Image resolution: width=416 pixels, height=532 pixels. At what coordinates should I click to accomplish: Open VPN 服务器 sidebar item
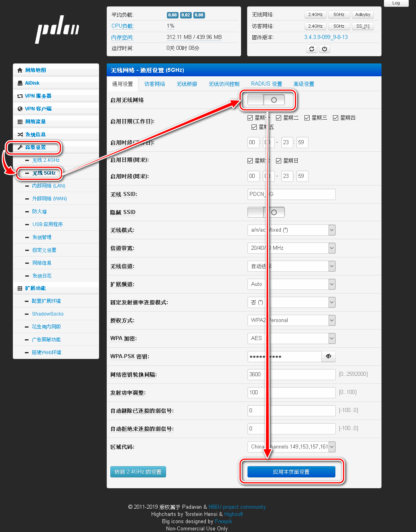tap(56, 96)
